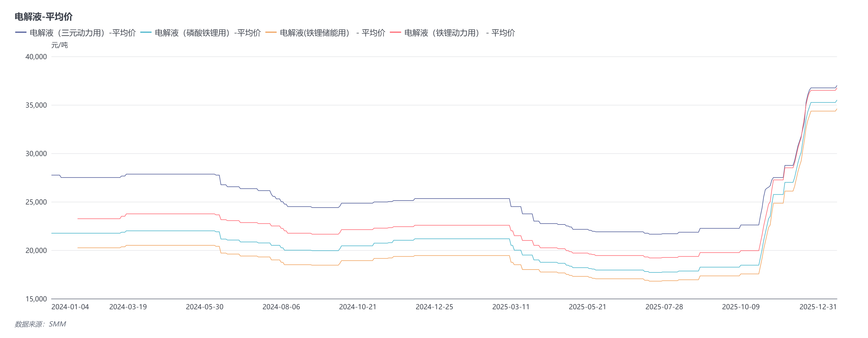Click the 25,000 y-axis label
This screenshot has height=338, width=868.
[x=36, y=202]
